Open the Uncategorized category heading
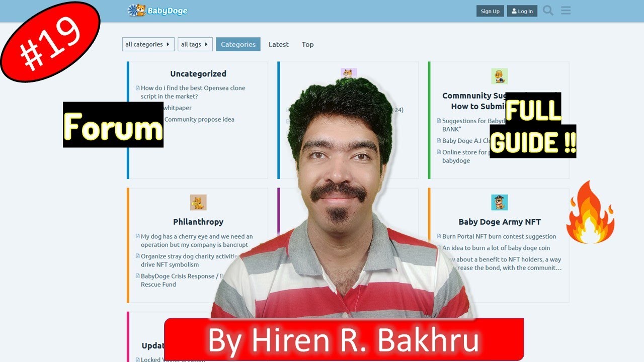This screenshot has height=362, width=644. 198,74
